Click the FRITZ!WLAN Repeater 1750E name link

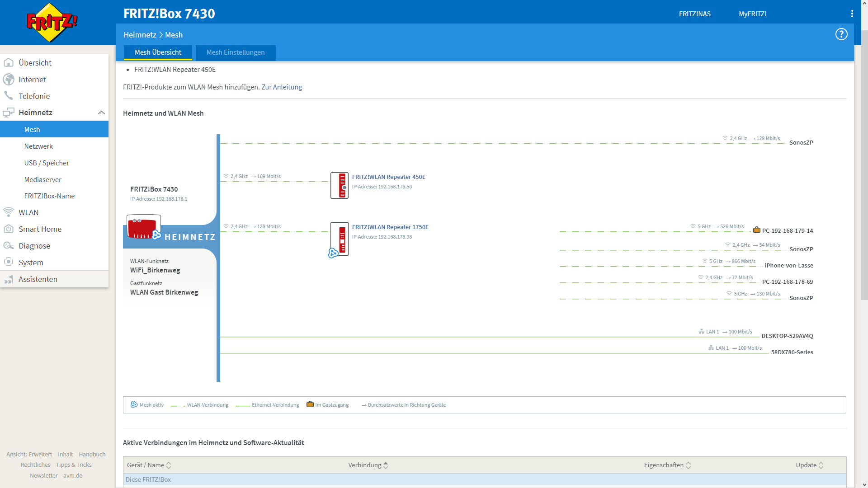[x=390, y=227]
